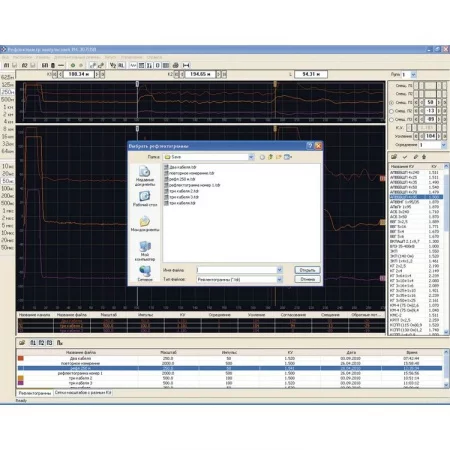Screen dimensions: 450x450
Task: Click the 'Отмена' button in dialog
Action: (307, 279)
